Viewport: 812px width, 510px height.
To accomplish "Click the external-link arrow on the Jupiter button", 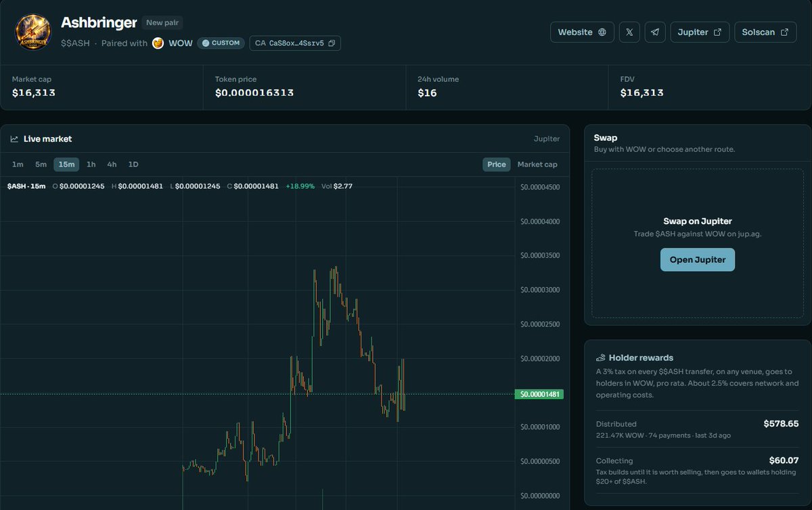I will tap(717, 32).
